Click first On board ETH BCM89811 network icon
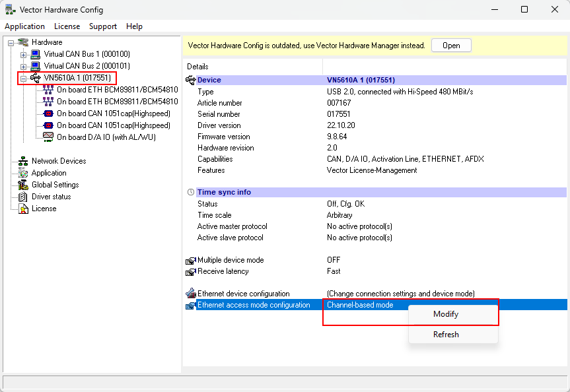The height and width of the screenshot is (392, 570). click(x=48, y=90)
